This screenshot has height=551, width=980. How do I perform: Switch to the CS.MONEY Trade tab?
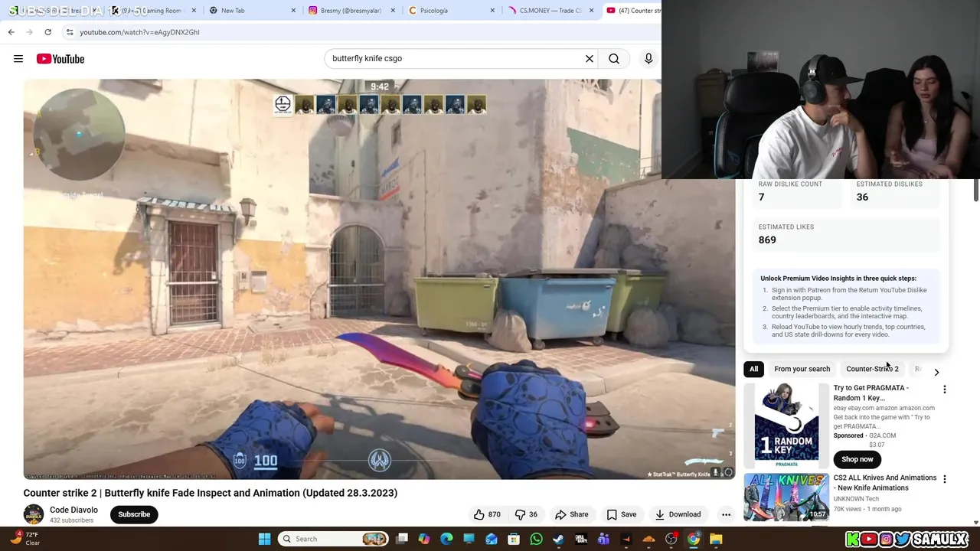tap(550, 11)
